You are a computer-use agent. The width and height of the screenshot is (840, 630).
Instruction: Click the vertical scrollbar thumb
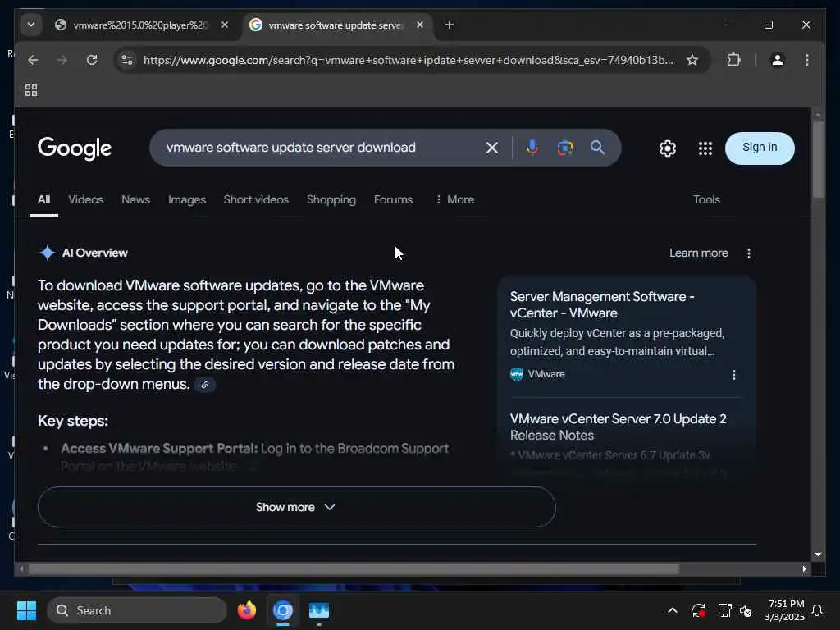click(x=818, y=160)
